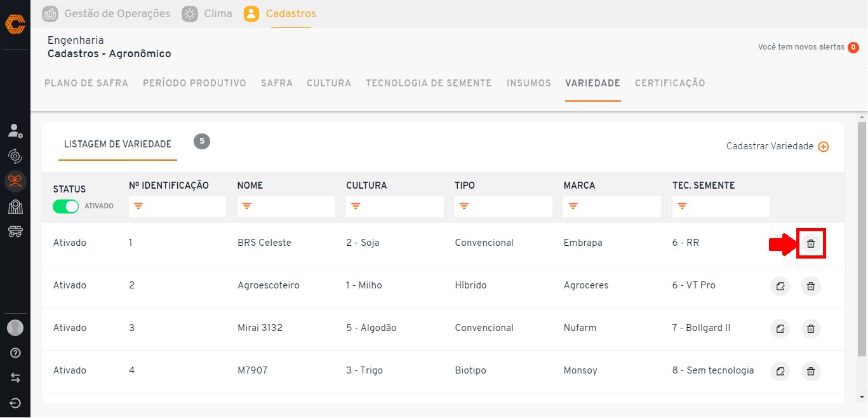Delete the BRS Celeste variety
This screenshot has width=868, height=418.
811,243
